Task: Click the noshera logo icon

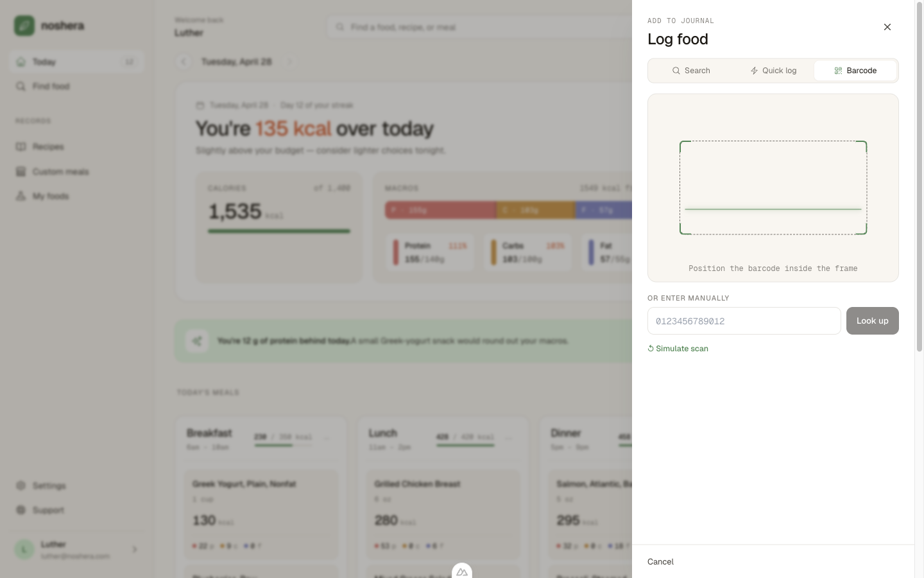Action: click(x=24, y=26)
